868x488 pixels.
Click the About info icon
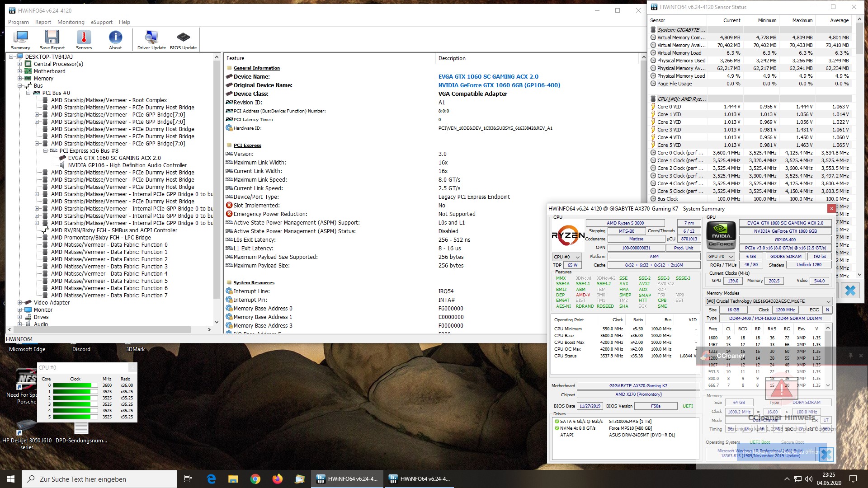pos(115,40)
